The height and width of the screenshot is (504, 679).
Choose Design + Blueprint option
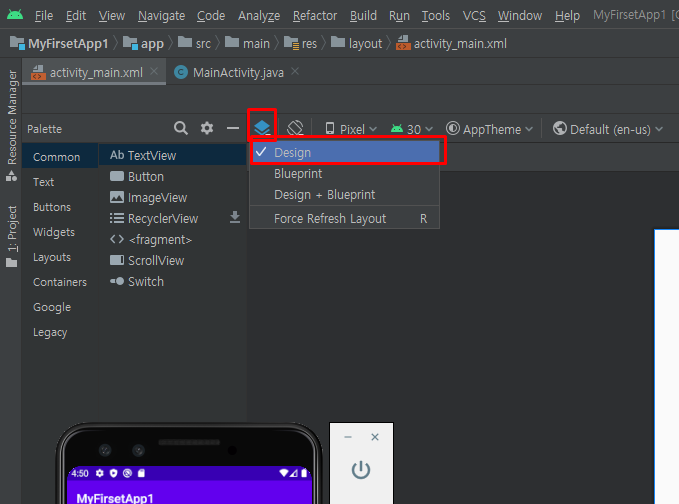coord(346,195)
